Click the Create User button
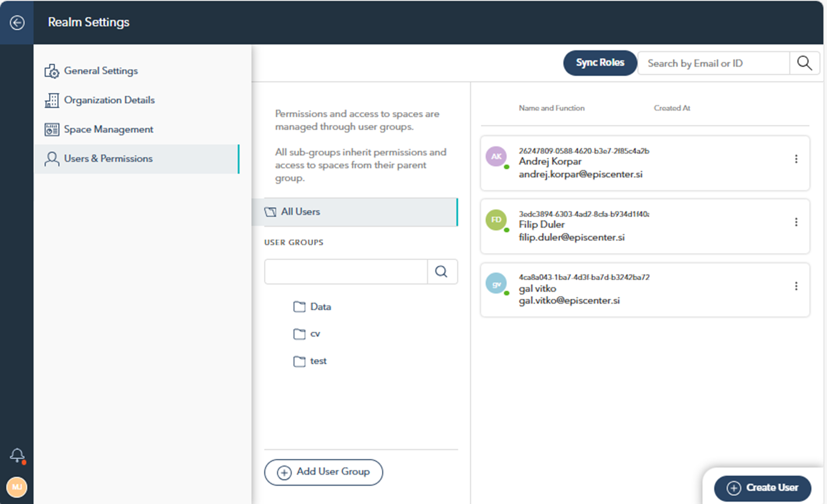The height and width of the screenshot is (504, 827). coord(763,488)
